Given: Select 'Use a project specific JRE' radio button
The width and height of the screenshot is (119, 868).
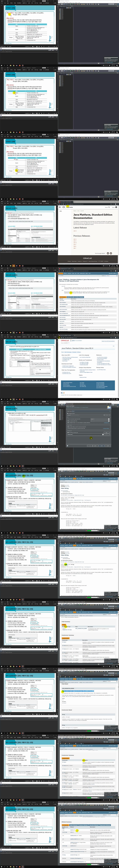Looking at the screenshot, I should (68, 421).
